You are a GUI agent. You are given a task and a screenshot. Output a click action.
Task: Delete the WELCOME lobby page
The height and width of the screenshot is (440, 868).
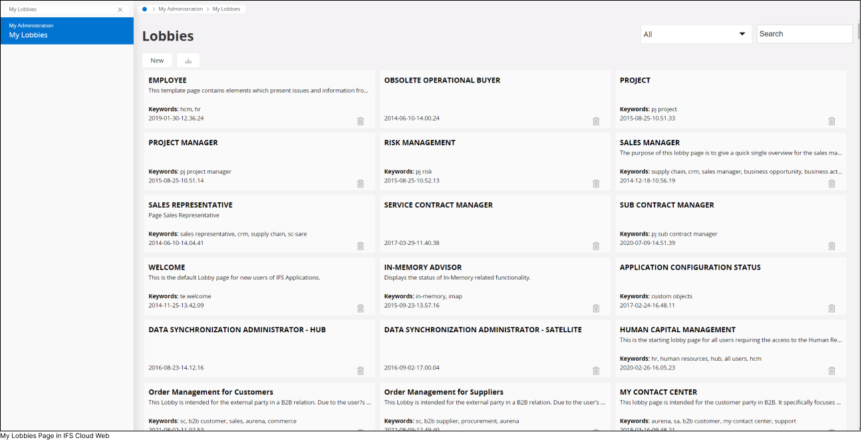[360, 308]
